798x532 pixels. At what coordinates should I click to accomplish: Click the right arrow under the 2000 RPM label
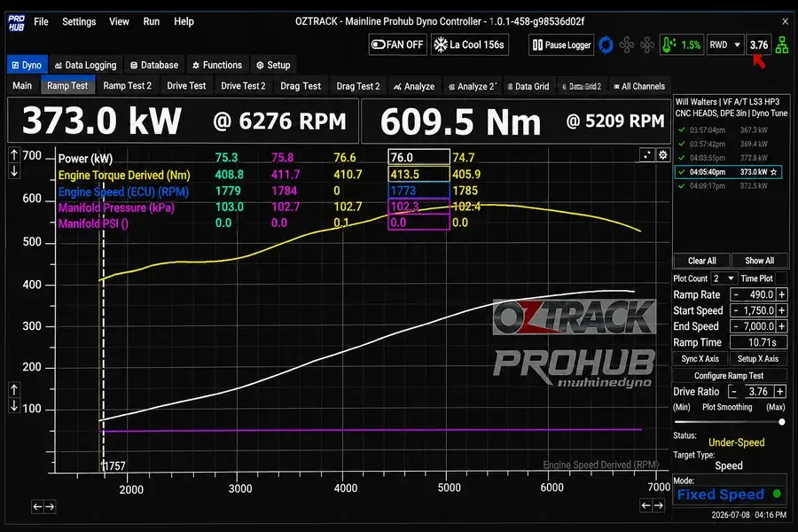pos(50,506)
